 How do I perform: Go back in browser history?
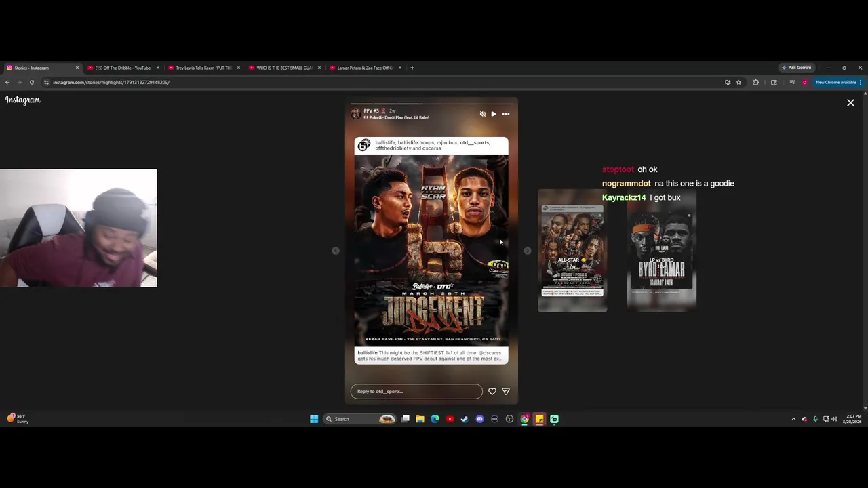7,82
